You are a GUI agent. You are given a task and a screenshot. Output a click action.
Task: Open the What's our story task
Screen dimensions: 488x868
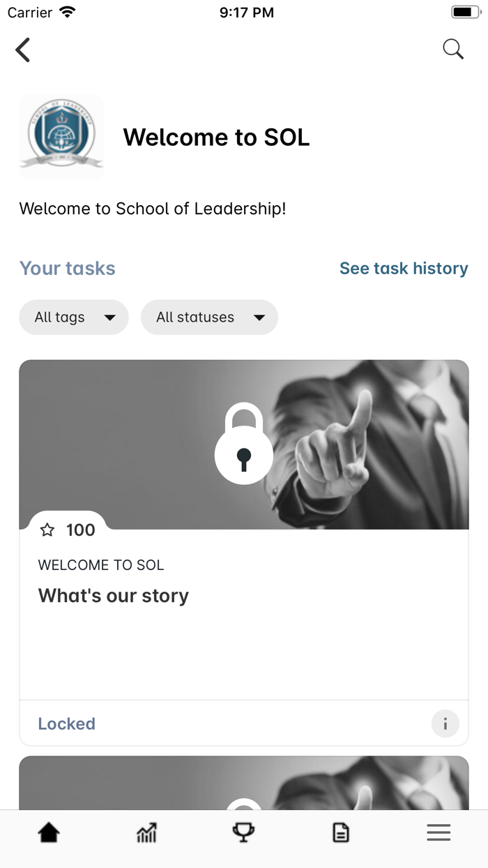tap(114, 596)
